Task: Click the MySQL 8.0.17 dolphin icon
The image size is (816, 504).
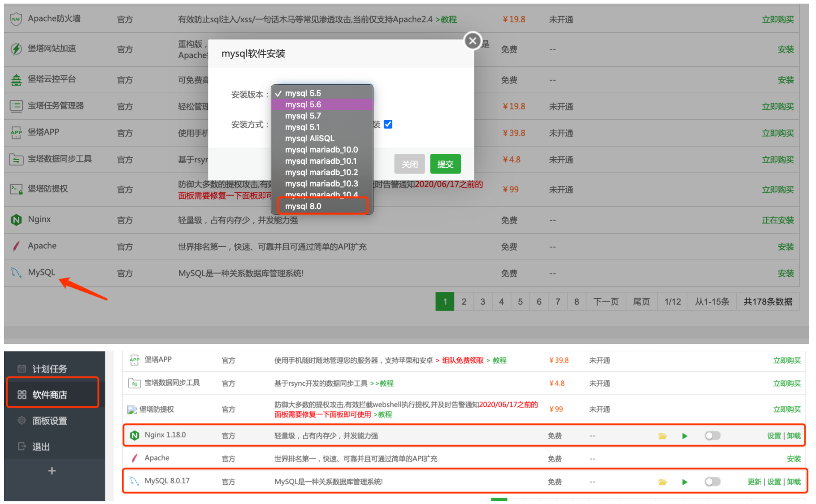Action: click(135, 481)
